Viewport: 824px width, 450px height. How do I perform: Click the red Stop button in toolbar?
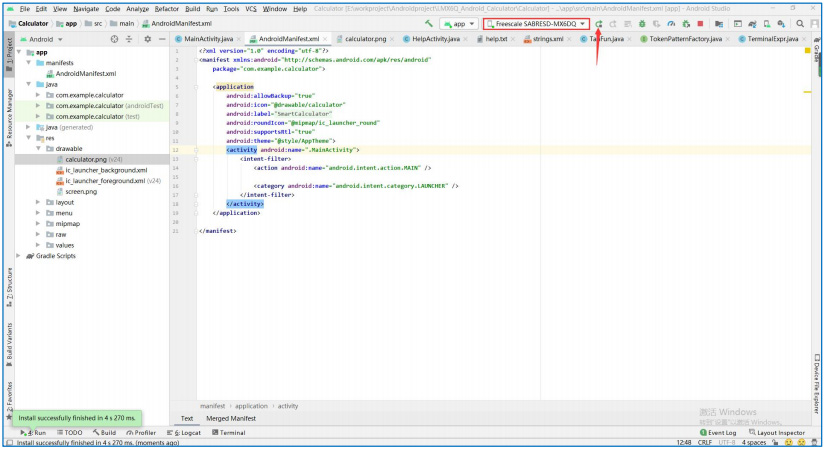(700, 23)
